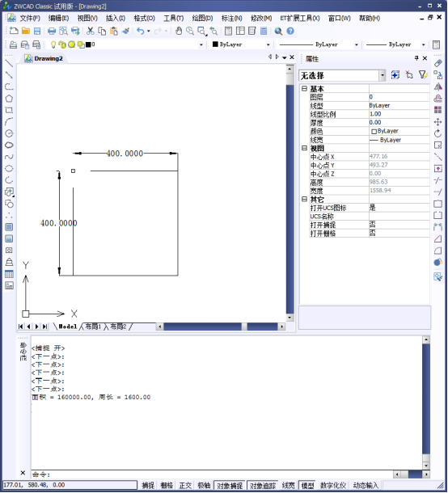448x493 pixels.
Task: Open the 文件(F) menu
Action: (x=30, y=19)
